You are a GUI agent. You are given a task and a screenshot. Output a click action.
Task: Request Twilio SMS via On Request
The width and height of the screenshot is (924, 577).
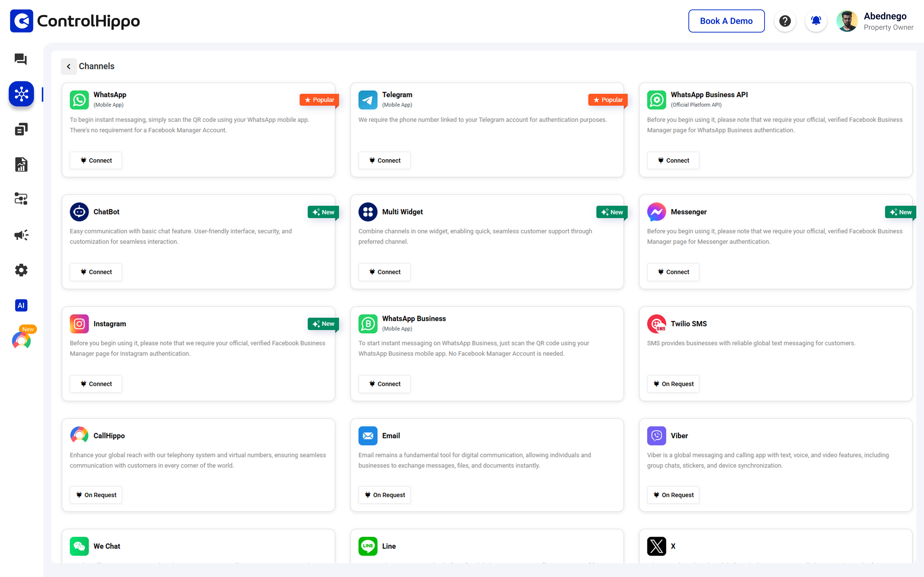(673, 384)
